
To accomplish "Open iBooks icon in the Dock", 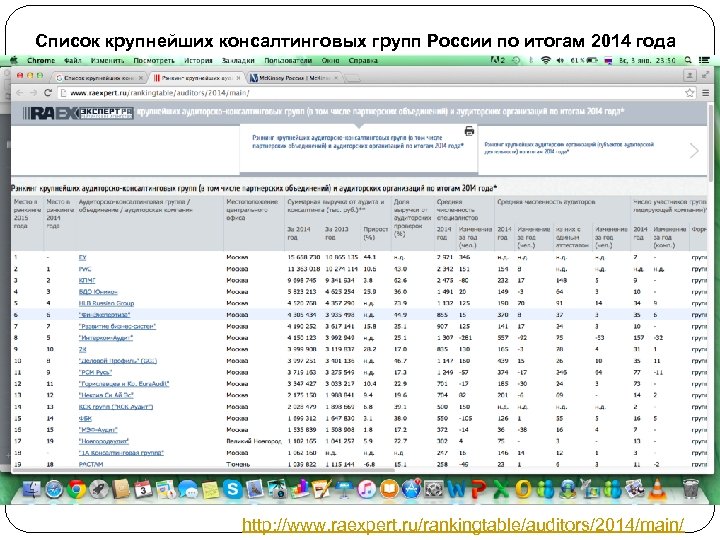I will (x=388, y=489).
